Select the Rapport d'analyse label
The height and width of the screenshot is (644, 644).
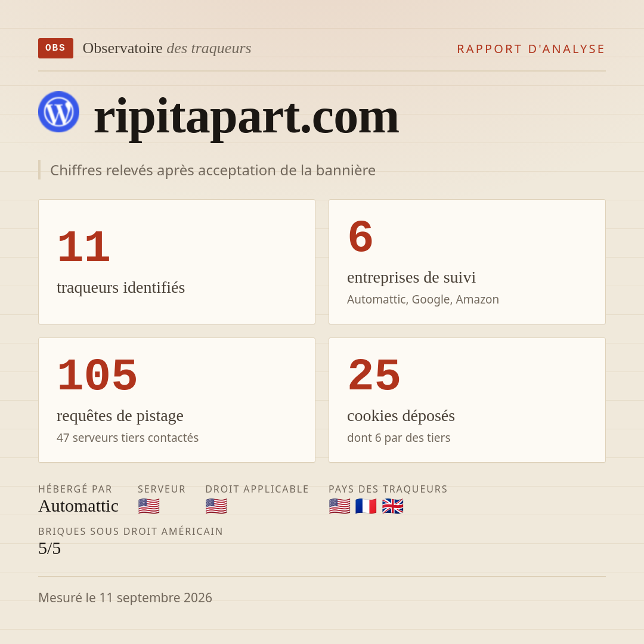tap(531, 49)
